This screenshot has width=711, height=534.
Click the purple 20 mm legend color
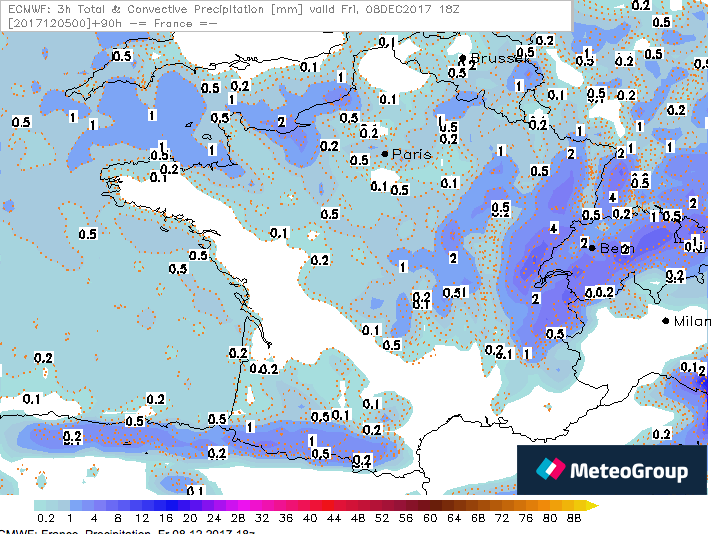coord(189,506)
